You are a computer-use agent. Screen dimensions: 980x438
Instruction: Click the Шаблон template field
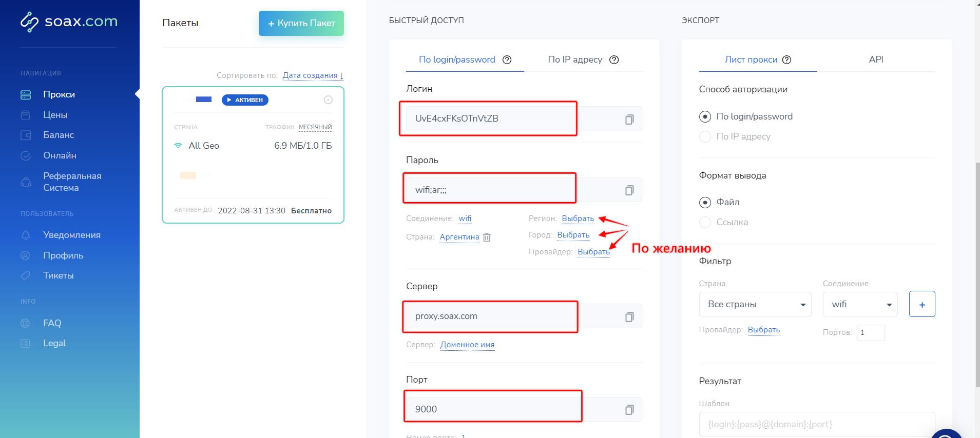(x=817, y=424)
